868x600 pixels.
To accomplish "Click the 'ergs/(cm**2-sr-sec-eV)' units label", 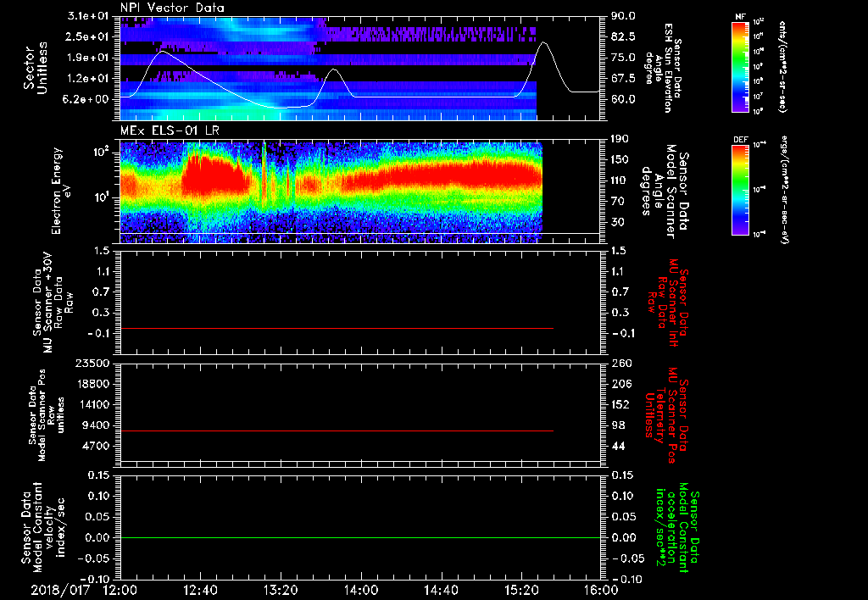I will [x=784, y=189].
